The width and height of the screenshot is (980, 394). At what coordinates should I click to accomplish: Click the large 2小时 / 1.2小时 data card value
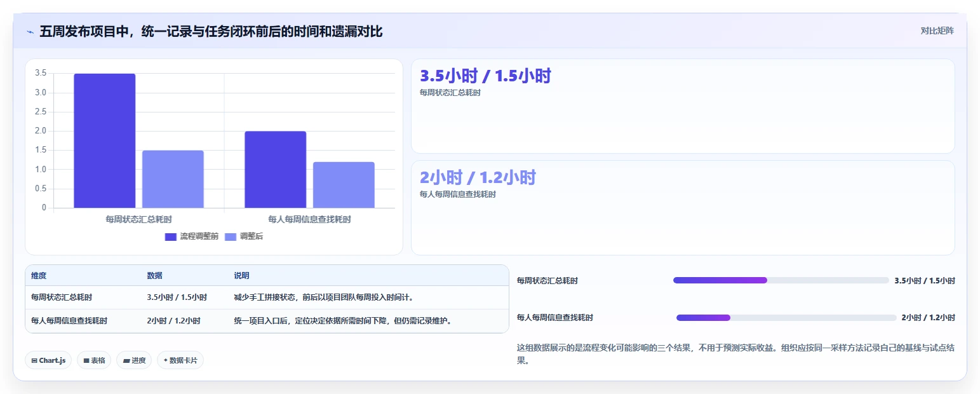pos(478,177)
